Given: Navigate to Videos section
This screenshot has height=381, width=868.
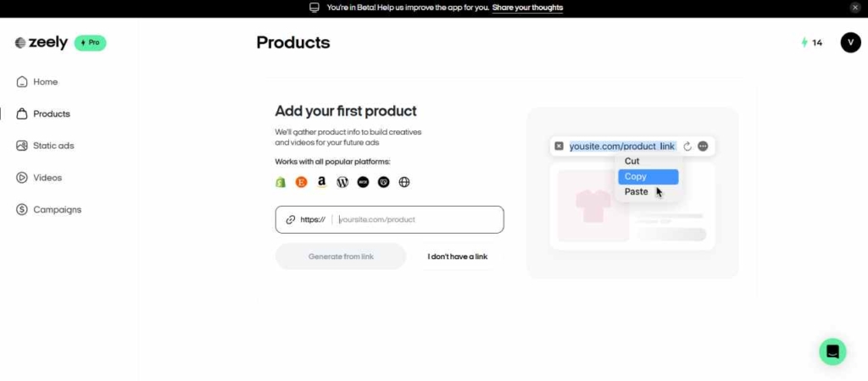Looking at the screenshot, I should click(47, 178).
